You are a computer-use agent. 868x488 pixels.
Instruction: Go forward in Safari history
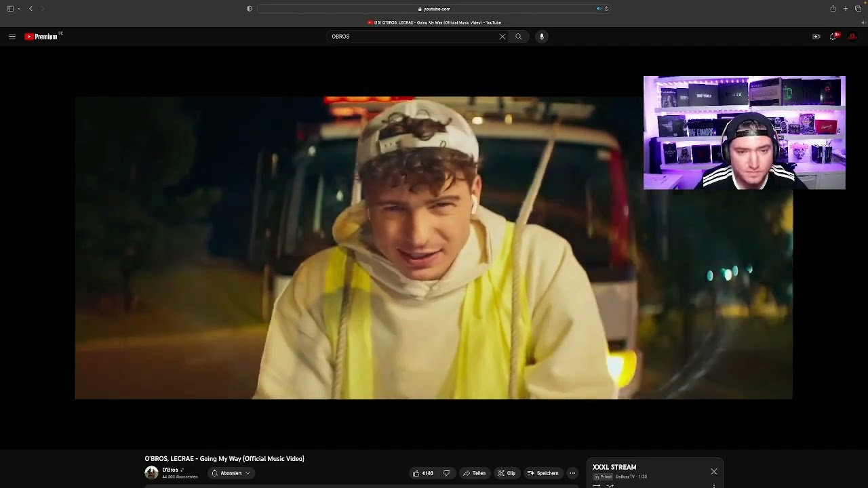tap(43, 9)
